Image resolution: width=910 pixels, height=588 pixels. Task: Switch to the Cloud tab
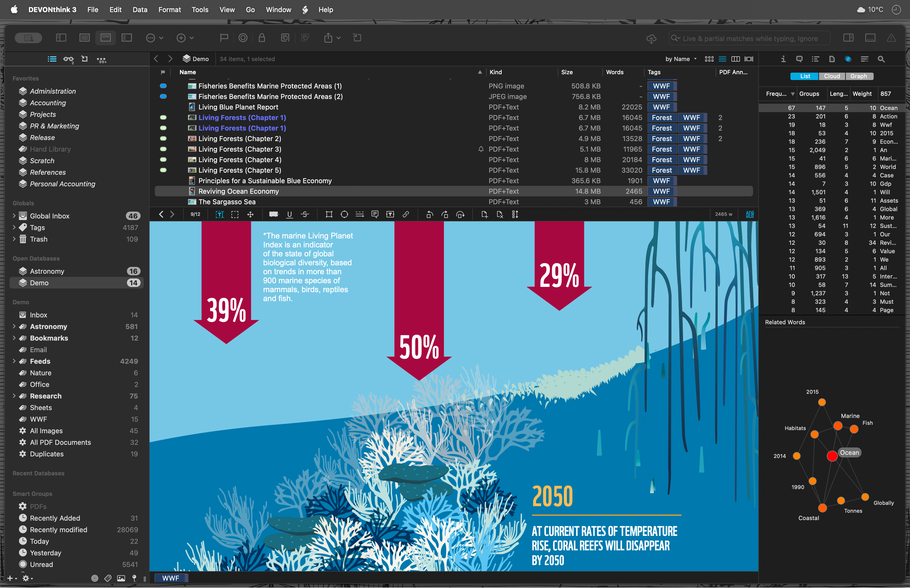[832, 76]
